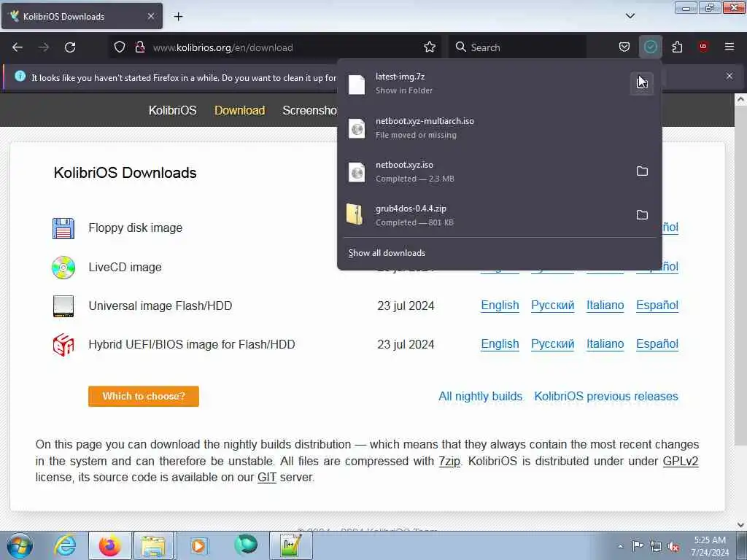Viewport: 747px width, 560px height.
Task: Download Español Universal image Flash/HDD
Action: tap(657, 306)
